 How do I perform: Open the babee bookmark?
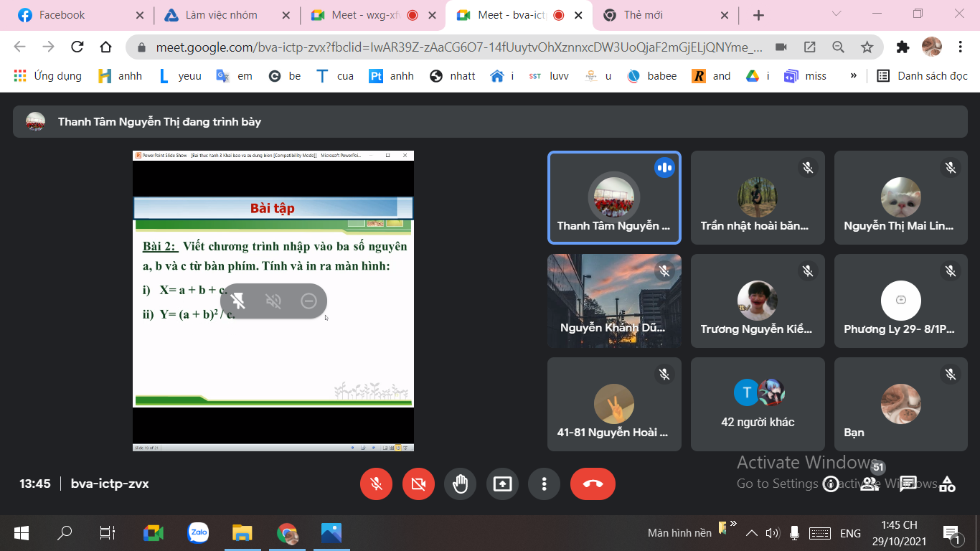coord(652,75)
